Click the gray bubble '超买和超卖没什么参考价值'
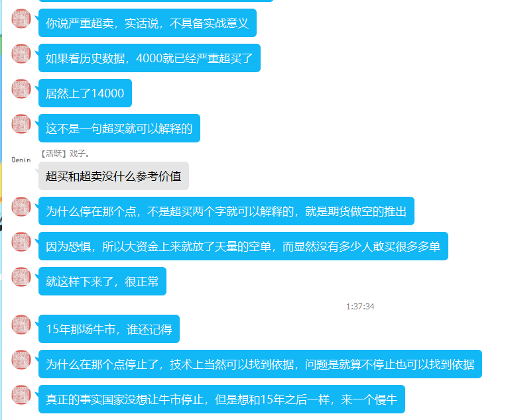Screen dimensions: 506x420 (x=113, y=176)
